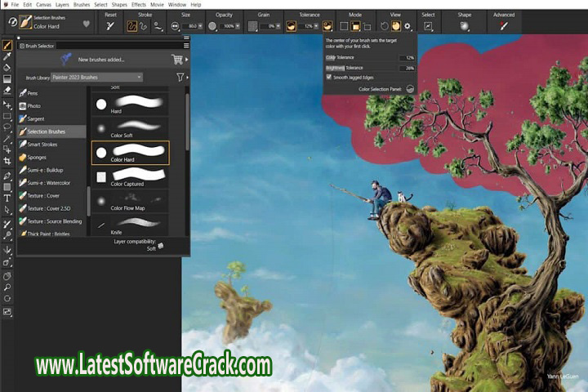Click the New brushes added link
588x392 pixels.
[x=101, y=60]
